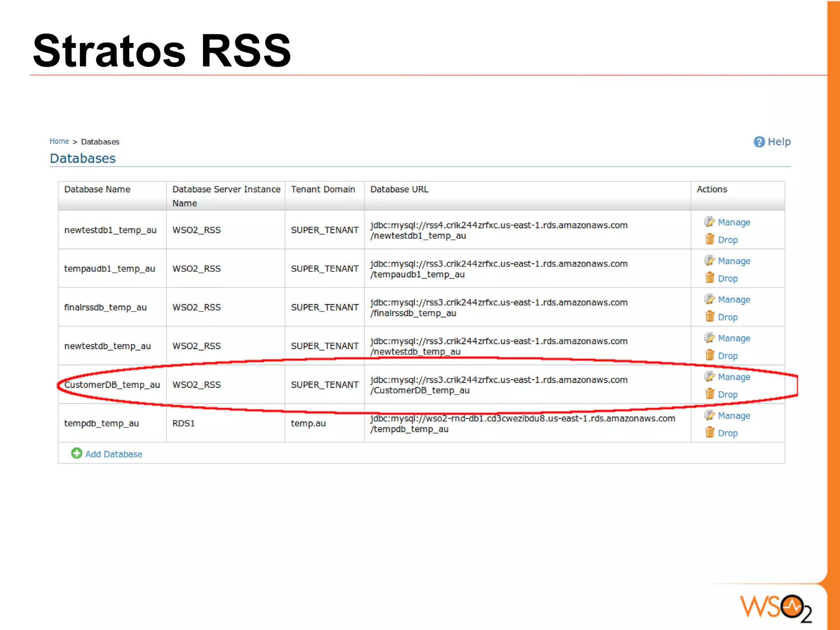Select the CustomerDB_temp_au database name cell
The image size is (840, 630).
(112, 385)
